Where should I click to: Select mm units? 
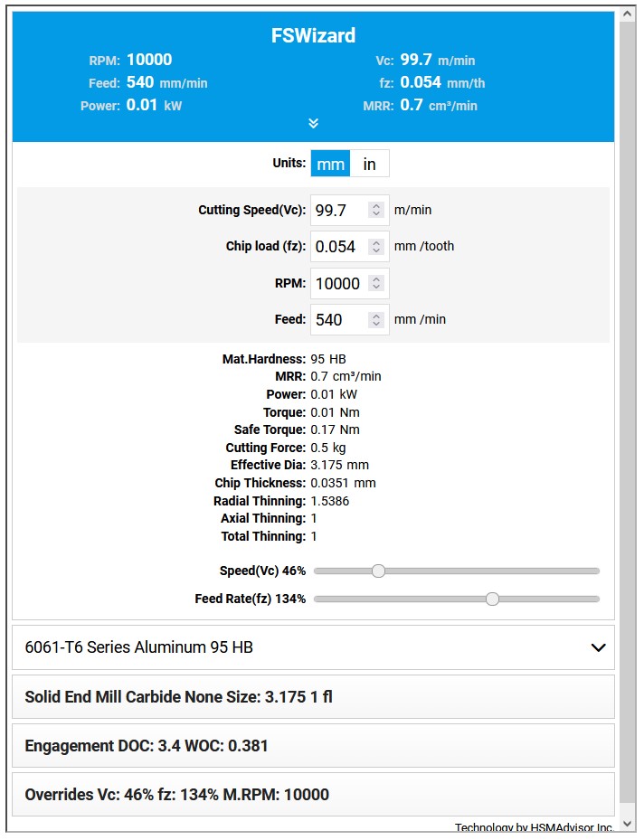[x=330, y=164]
